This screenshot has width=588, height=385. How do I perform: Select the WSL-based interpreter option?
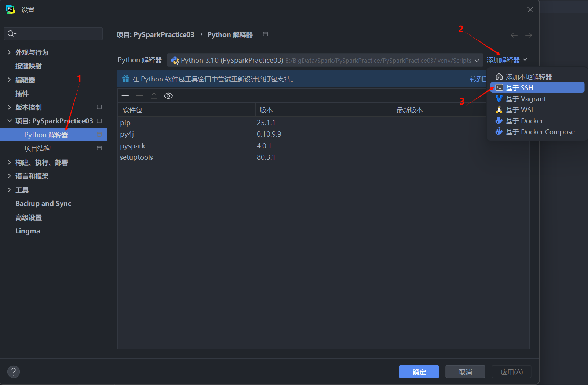[x=522, y=110]
